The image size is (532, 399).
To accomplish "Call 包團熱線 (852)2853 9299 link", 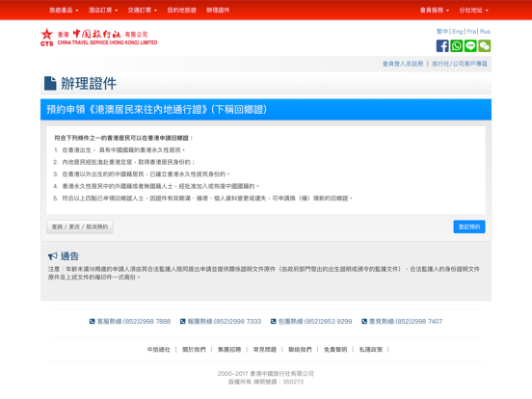I will (x=315, y=321).
